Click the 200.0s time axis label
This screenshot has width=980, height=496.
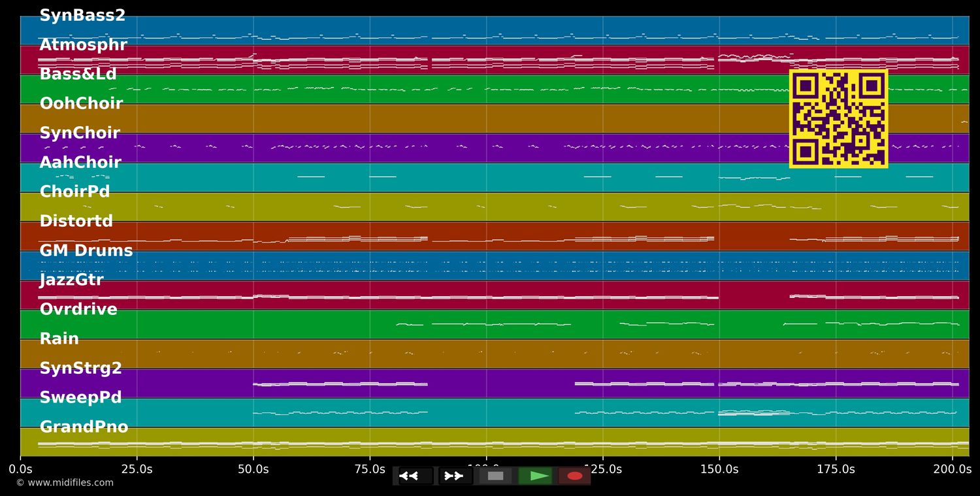pyautogui.click(x=952, y=469)
